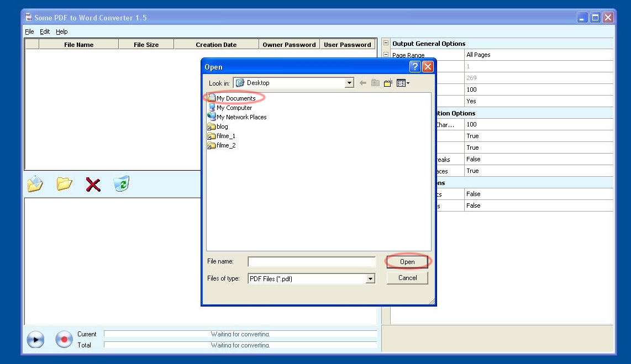
Task: Create new folder in Open dialog
Action: pyautogui.click(x=388, y=83)
